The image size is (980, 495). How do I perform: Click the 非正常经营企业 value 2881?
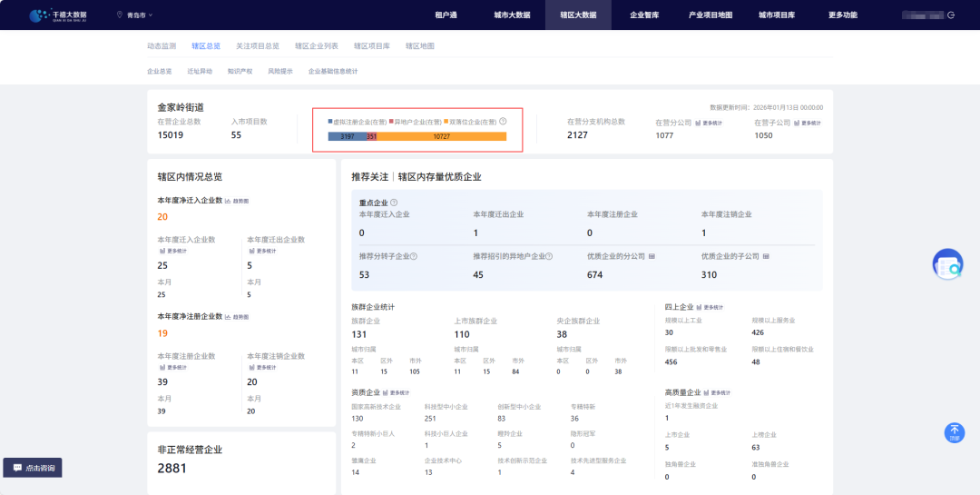point(171,468)
